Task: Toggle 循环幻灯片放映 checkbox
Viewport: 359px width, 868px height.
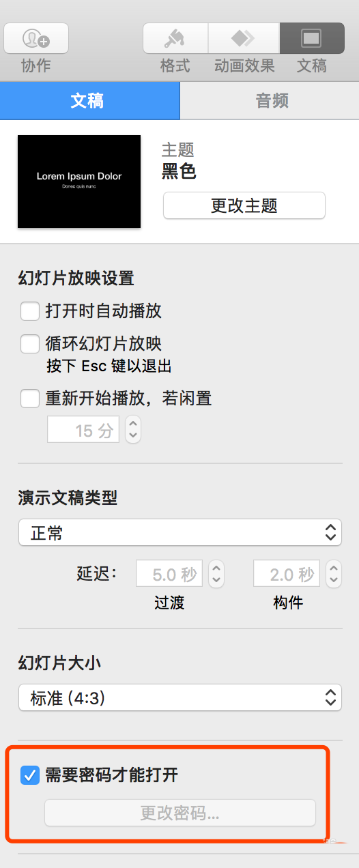Action: (30, 345)
